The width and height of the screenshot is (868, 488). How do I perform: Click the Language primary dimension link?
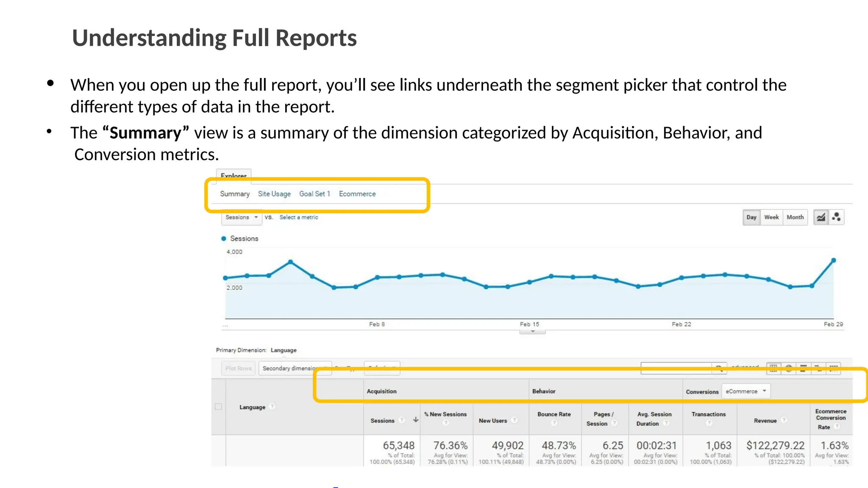(x=284, y=350)
